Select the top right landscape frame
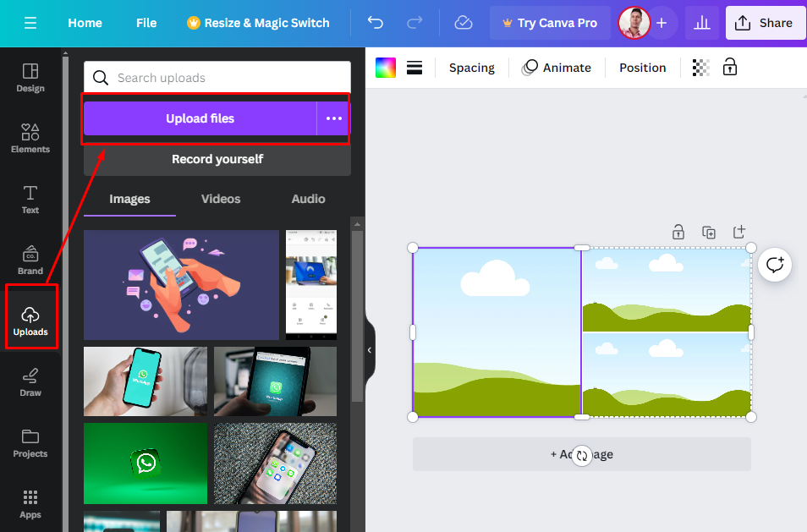The width and height of the screenshot is (807, 532). (667, 290)
